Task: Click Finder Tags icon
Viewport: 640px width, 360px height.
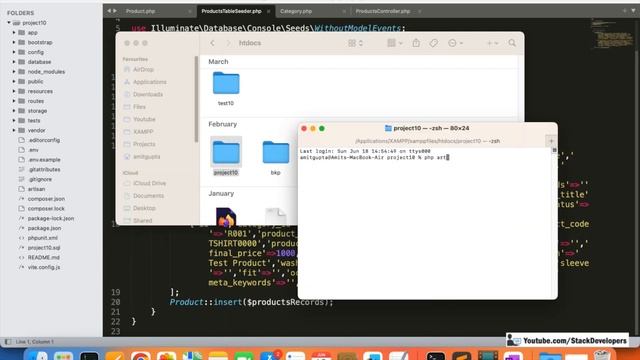Action: coord(433,43)
